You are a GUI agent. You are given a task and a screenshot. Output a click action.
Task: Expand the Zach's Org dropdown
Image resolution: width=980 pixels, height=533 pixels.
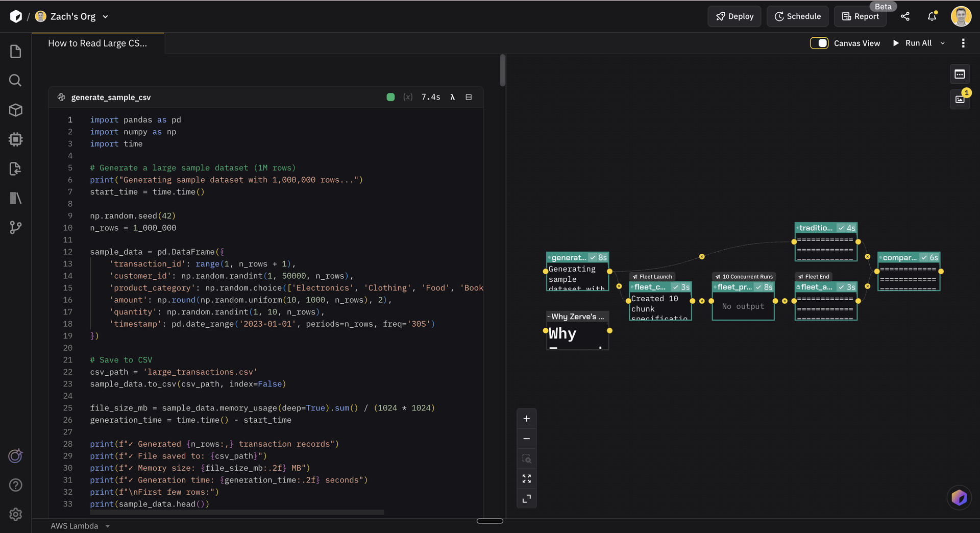tap(105, 16)
